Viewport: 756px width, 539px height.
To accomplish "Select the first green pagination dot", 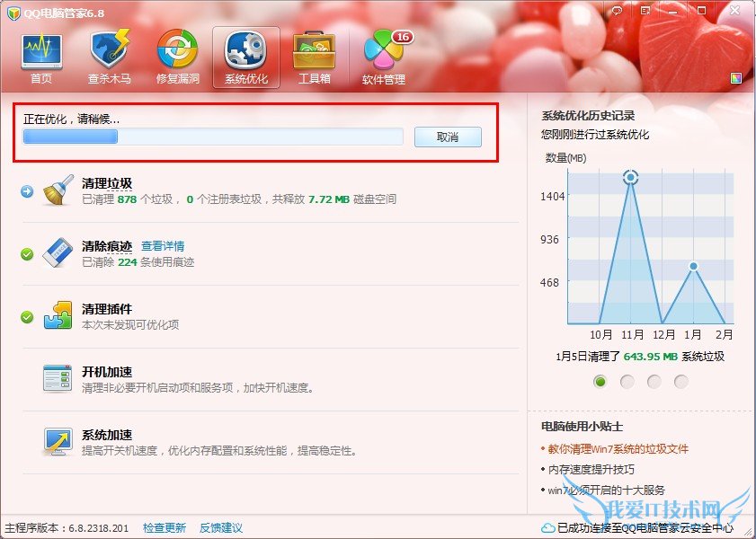I will [600, 381].
